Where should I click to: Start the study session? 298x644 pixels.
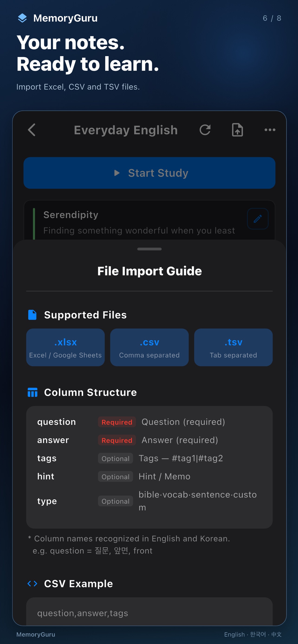click(x=149, y=173)
